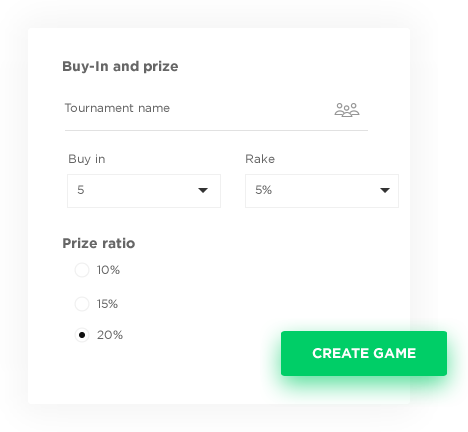Select the 15% prize ratio radio button

click(x=82, y=304)
